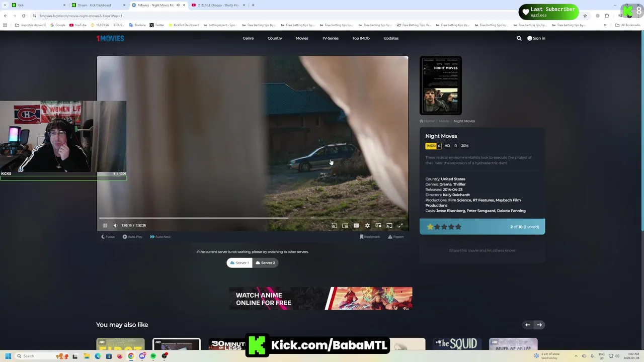The height and width of the screenshot is (362, 644).
Task: Open the Country menu
Action: [x=275, y=38]
